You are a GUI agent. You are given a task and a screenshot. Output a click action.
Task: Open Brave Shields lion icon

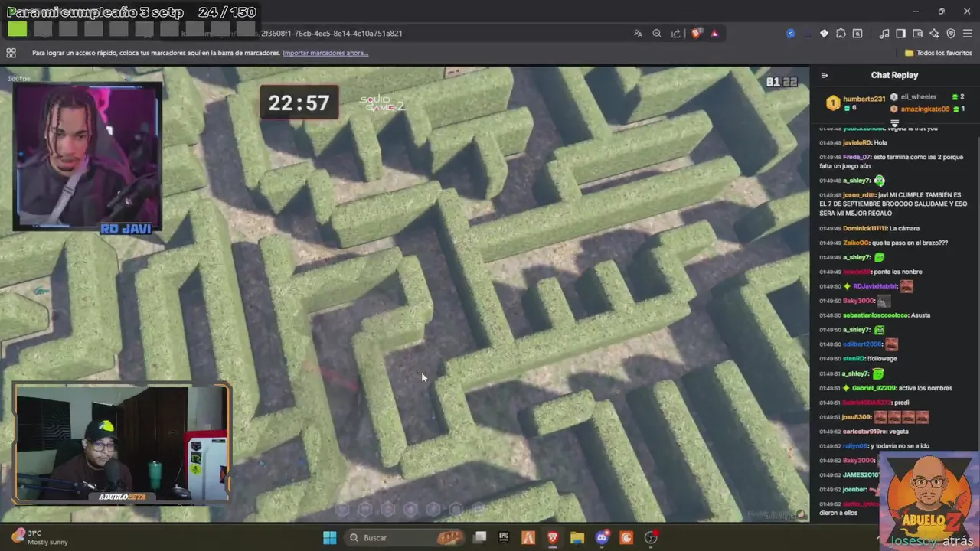697,34
